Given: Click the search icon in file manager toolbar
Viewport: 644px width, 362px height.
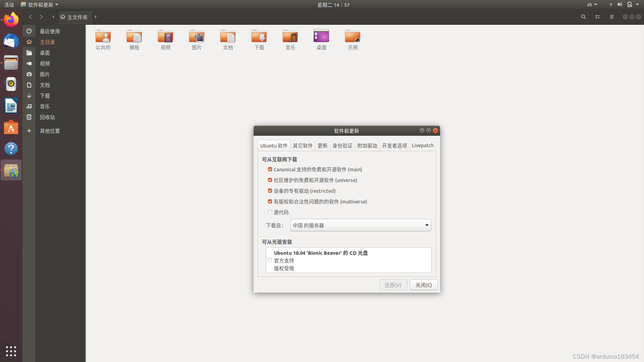Looking at the screenshot, I should coord(584,17).
